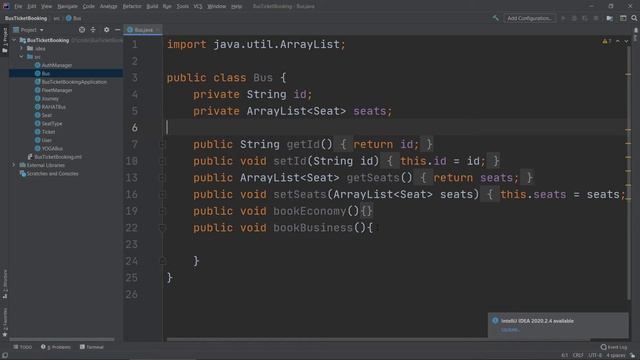Image resolution: width=640 pixels, height=360 pixels.
Task: Open the File menu
Action: tap(18, 6)
